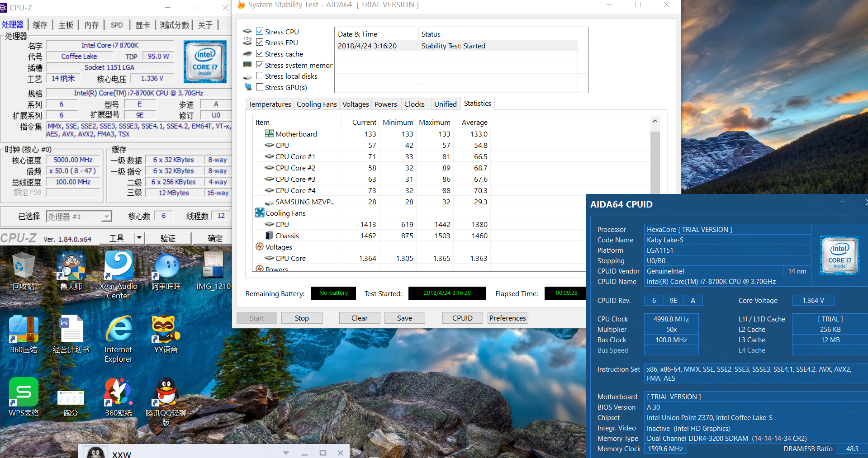868x458 pixels.
Task: Expand the 工具 button dropdown arrow
Action: click(139, 238)
